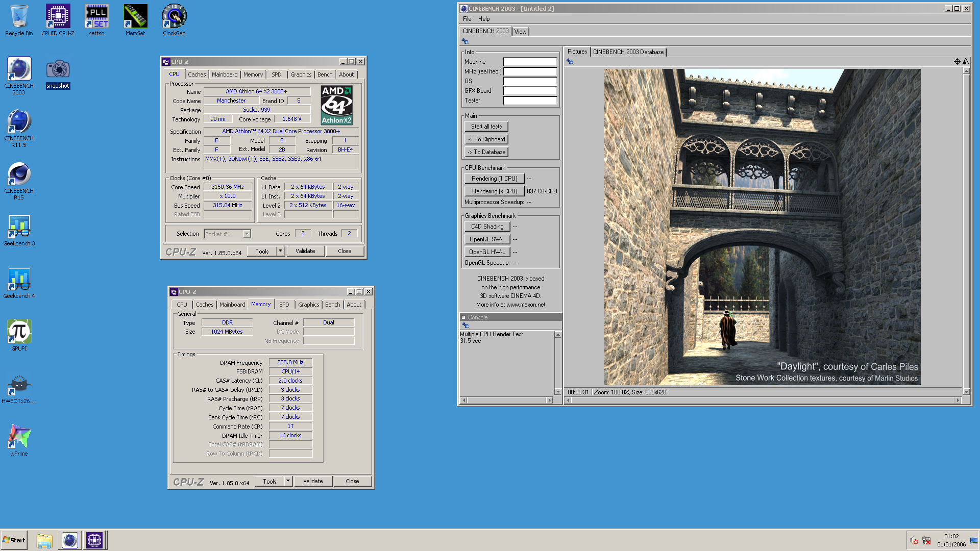Viewport: 980px width, 551px height.
Task: Open File menu in CINEBENCH
Action: pos(467,19)
